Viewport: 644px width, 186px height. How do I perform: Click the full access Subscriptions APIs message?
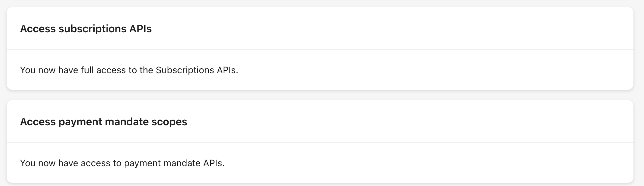pyautogui.click(x=129, y=70)
